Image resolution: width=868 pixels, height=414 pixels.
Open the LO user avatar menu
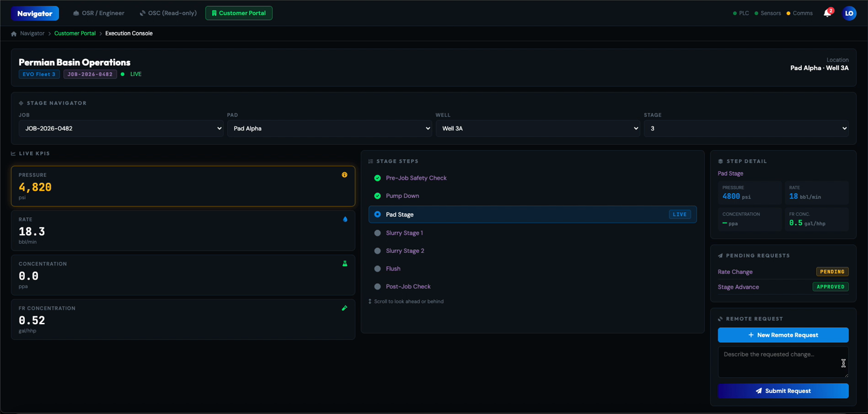click(849, 13)
